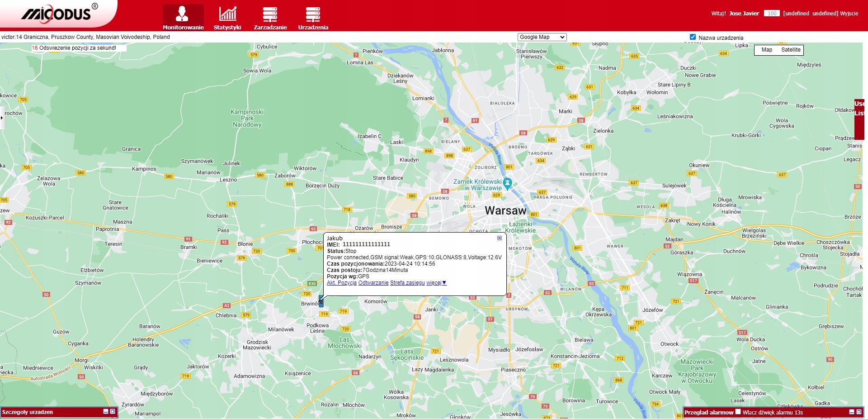The image size is (868, 419).
Task: Open the Google Map provider dropdown
Action: [542, 37]
